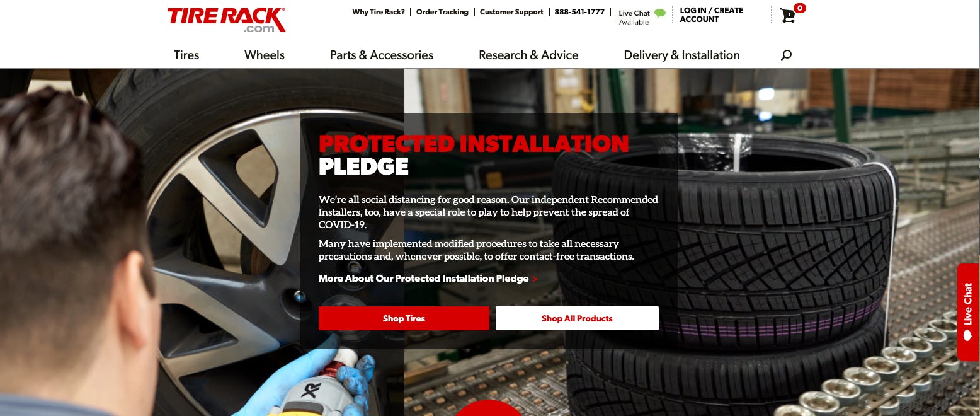The height and width of the screenshot is (416, 980).
Task: Select Log In / Create Account
Action: click(x=712, y=15)
